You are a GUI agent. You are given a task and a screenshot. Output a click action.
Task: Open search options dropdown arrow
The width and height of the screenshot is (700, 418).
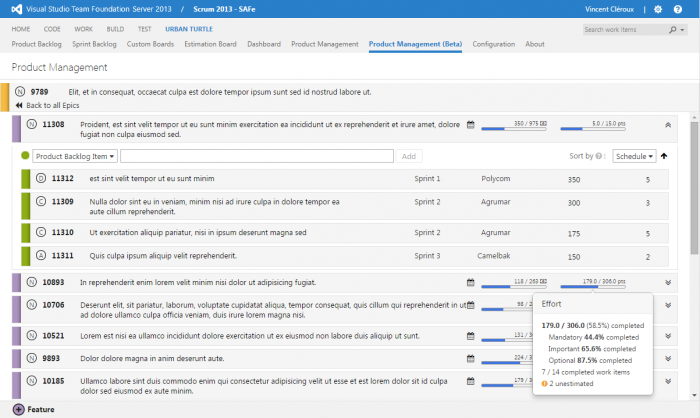click(682, 30)
